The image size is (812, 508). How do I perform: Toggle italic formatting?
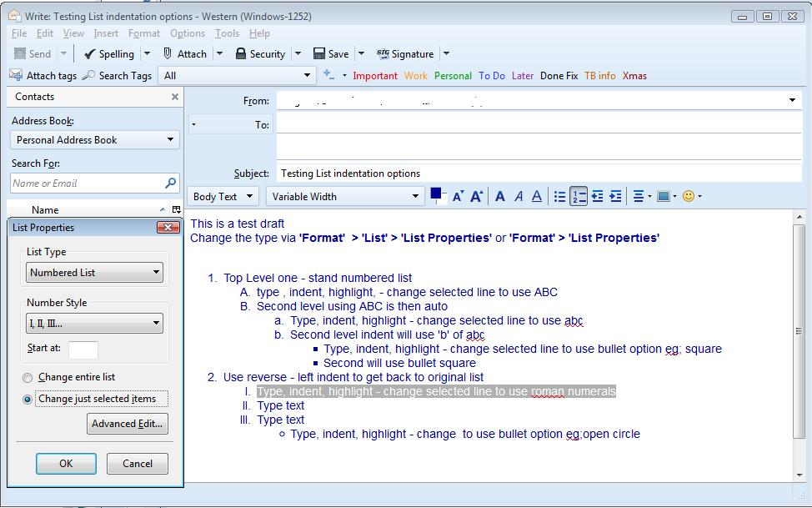click(519, 197)
